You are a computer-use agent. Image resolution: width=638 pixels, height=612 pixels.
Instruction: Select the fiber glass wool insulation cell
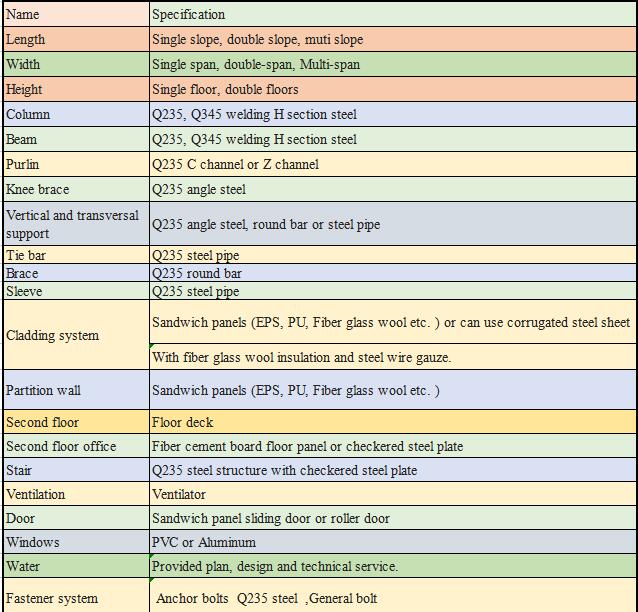pyautogui.click(x=392, y=357)
